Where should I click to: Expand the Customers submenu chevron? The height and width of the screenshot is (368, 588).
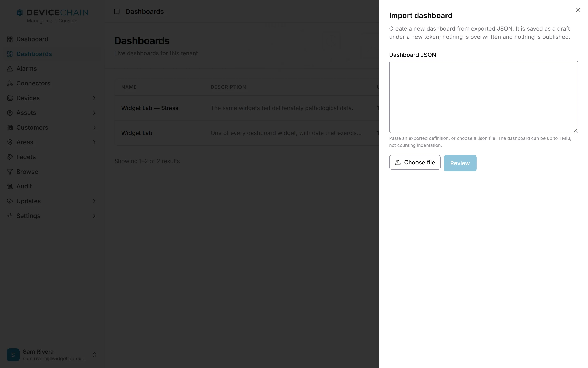[94, 128]
